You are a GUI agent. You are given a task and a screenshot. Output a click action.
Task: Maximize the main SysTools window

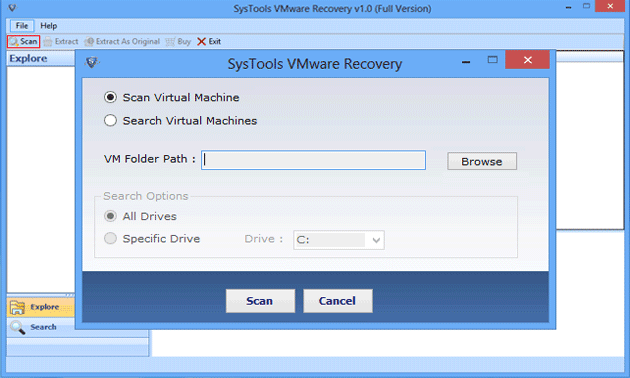(587, 6)
